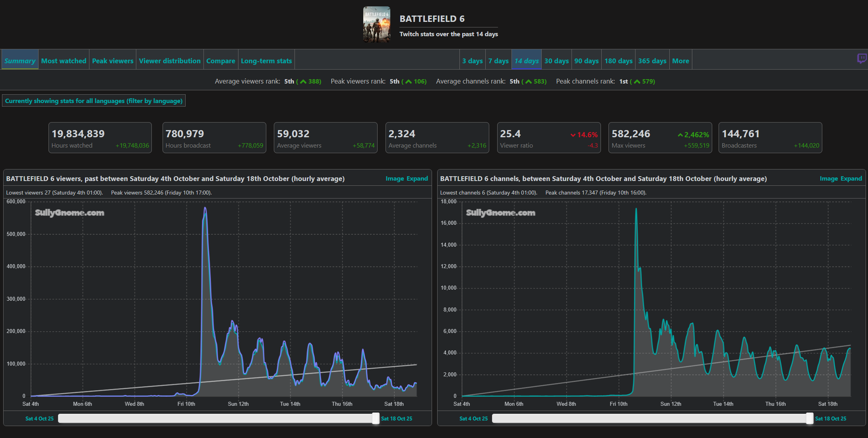
Task: Open Viewer distribution tab
Action: [170, 61]
